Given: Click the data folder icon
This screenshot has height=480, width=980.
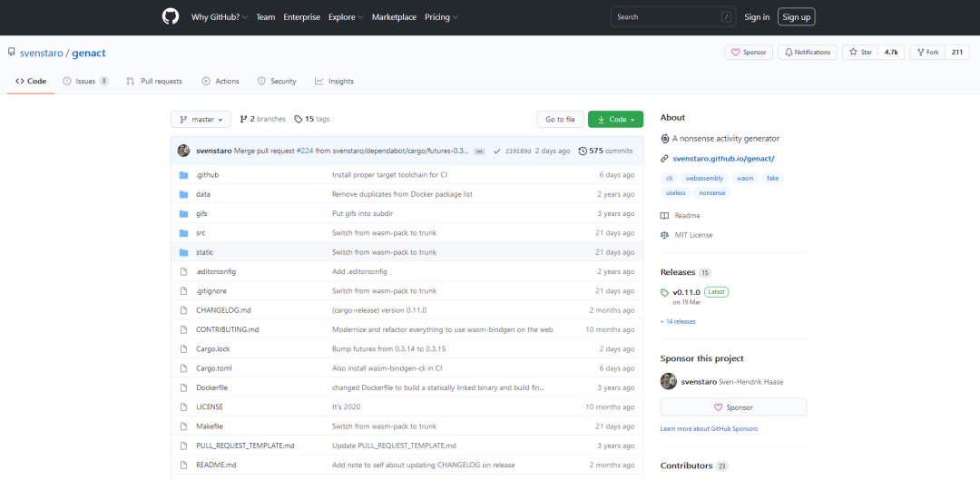Looking at the screenshot, I should pos(183,194).
